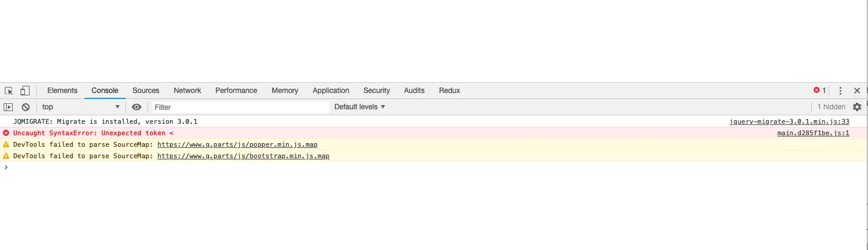The width and height of the screenshot is (868, 250).
Task: Open the Redux tab
Action: (x=450, y=91)
